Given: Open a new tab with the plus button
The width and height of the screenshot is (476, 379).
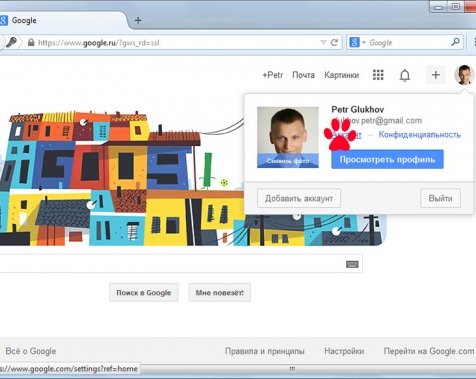Looking at the screenshot, I should tap(138, 20).
